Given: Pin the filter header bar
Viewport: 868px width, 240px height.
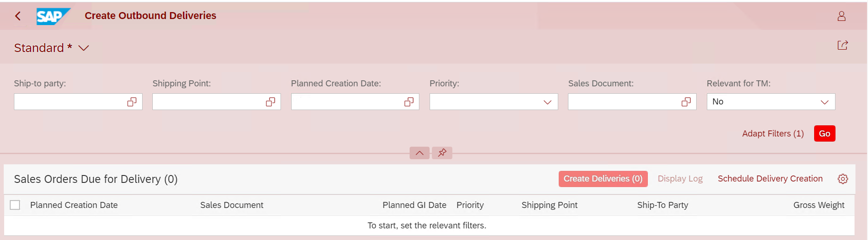Looking at the screenshot, I should coord(442,153).
